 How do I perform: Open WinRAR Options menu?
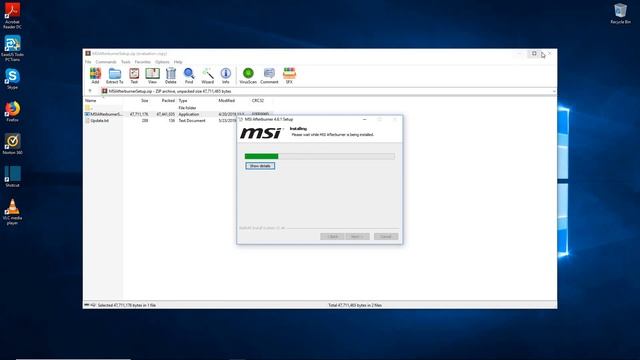(x=162, y=62)
